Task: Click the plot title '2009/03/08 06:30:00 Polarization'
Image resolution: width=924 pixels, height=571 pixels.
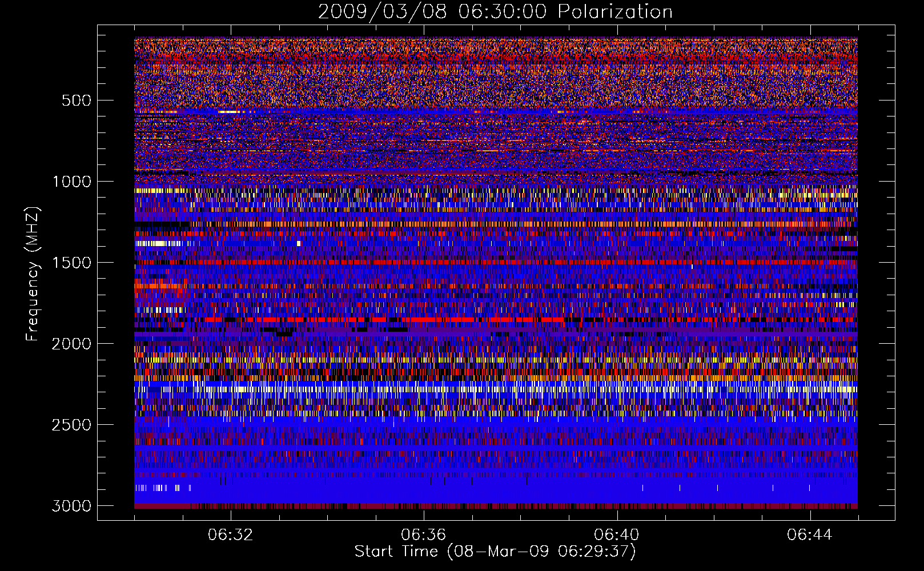Action: pos(495,11)
